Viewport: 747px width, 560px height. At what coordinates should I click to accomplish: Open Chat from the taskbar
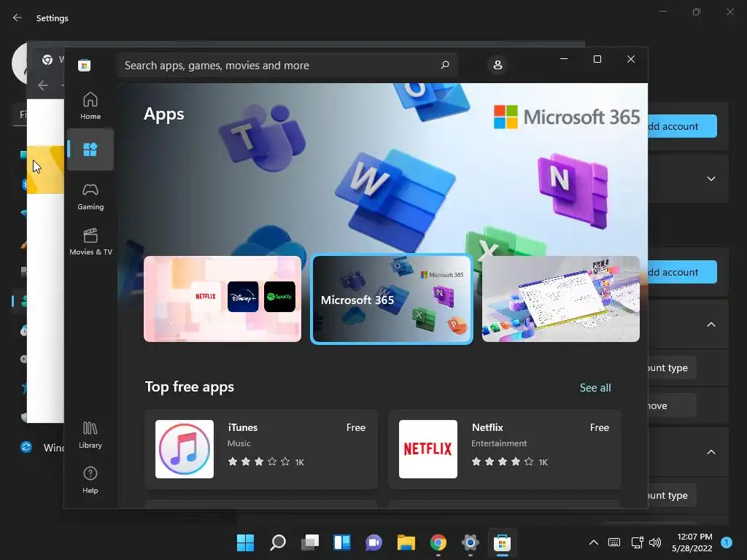coord(374,542)
